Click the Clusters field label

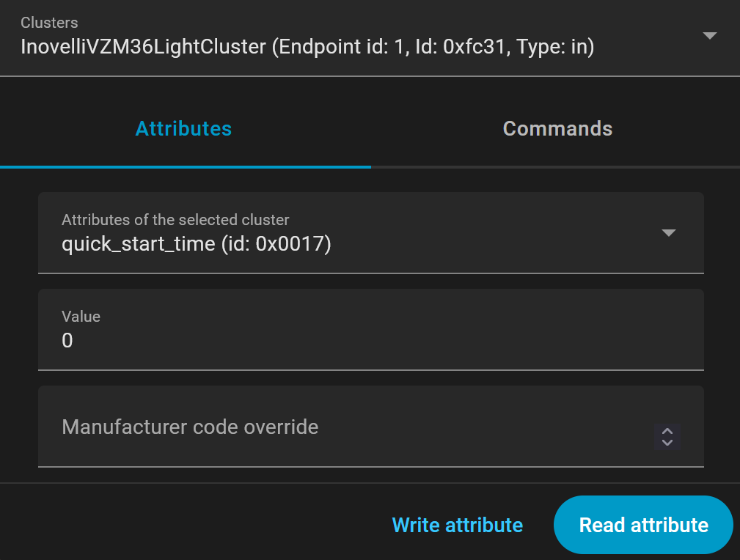(x=49, y=23)
